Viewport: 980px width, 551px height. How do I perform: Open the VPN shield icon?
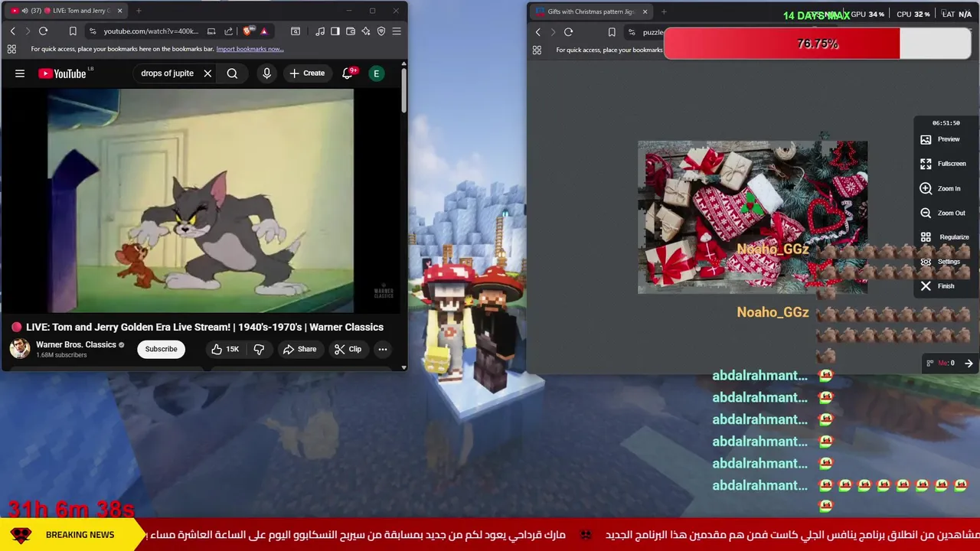381,31
